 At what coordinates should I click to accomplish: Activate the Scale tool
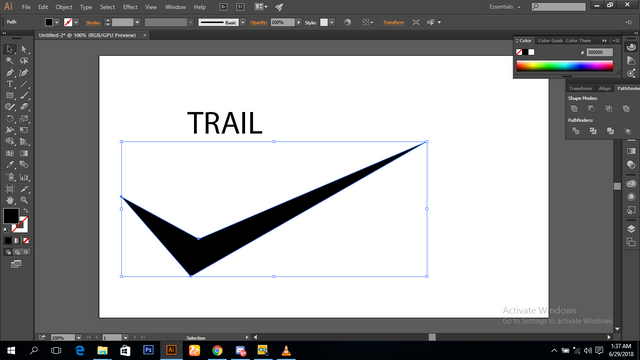pos(24,119)
